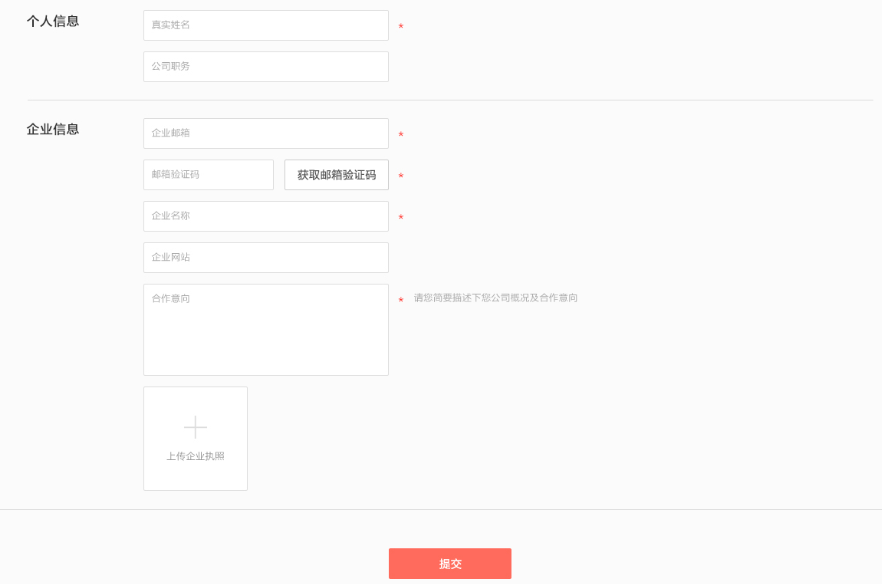This screenshot has width=882, height=584.
Task: Click the plus symbol for adding a license image
Action: point(195,426)
